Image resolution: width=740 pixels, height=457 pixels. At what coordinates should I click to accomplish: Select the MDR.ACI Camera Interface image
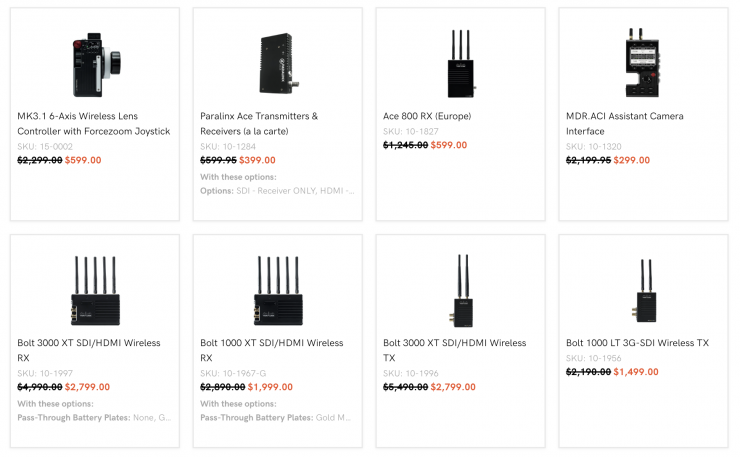point(643,61)
